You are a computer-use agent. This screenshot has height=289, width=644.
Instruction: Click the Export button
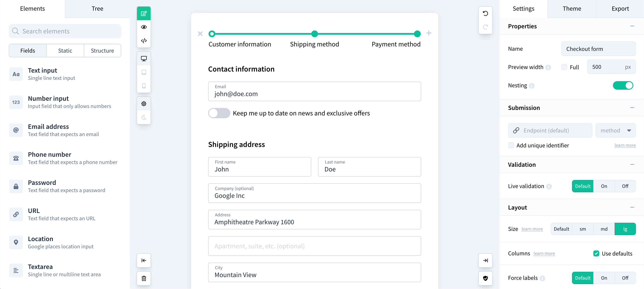coord(621,8)
